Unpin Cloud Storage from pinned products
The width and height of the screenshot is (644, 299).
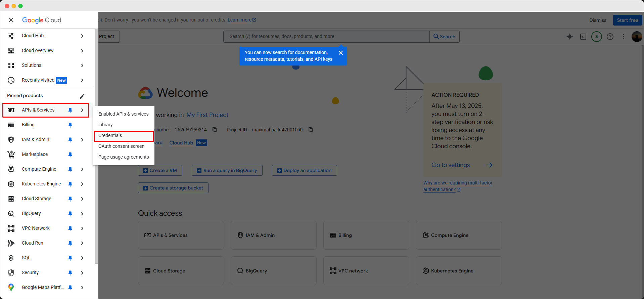(70, 199)
